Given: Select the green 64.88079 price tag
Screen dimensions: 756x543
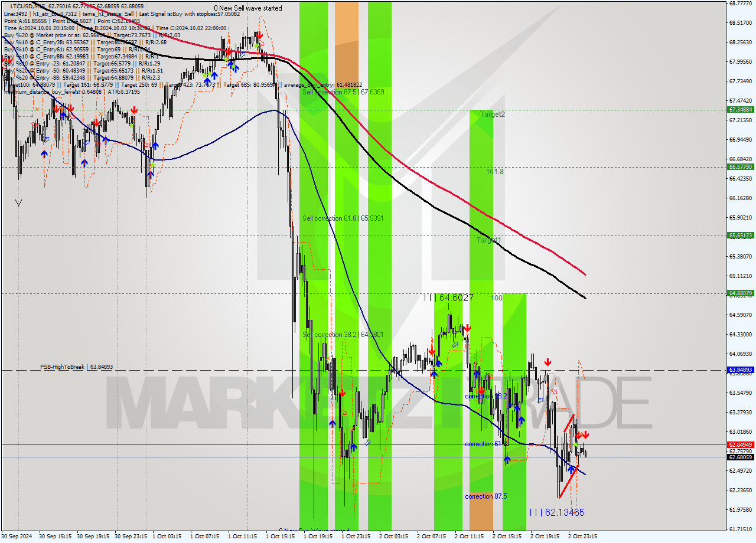Looking at the screenshot, I should click(741, 293).
